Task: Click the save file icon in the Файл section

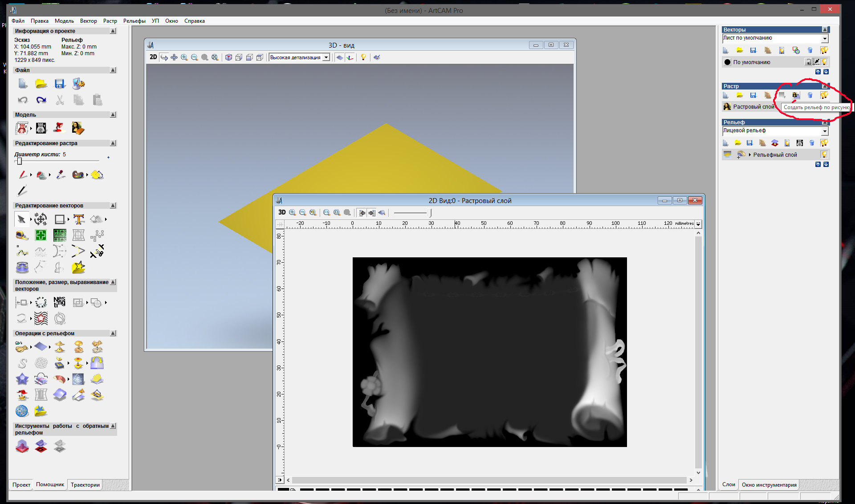Action: tap(60, 84)
